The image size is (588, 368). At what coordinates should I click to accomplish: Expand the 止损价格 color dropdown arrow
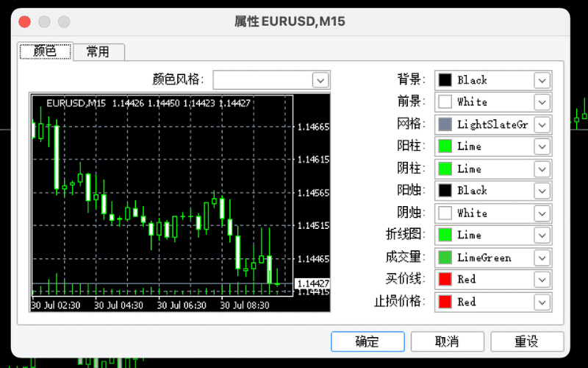(x=542, y=302)
